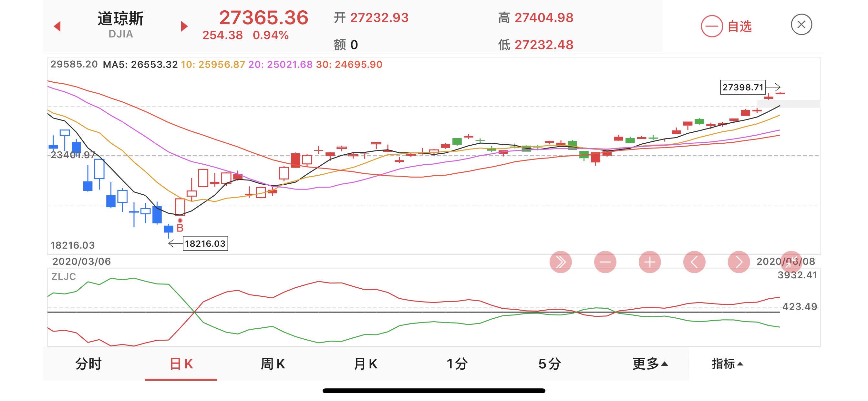The width and height of the screenshot is (868, 401).
Task: Close the chart view with X button
Action: (x=801, y=25)
